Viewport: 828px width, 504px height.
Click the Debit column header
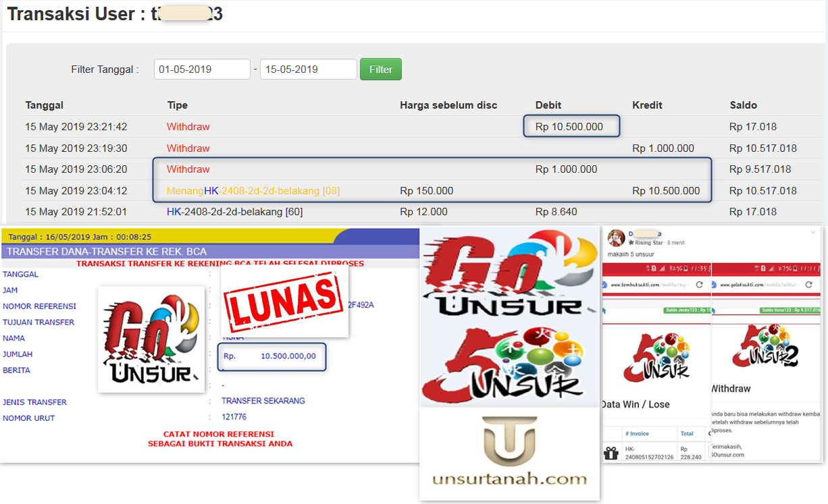pos(548,105)
